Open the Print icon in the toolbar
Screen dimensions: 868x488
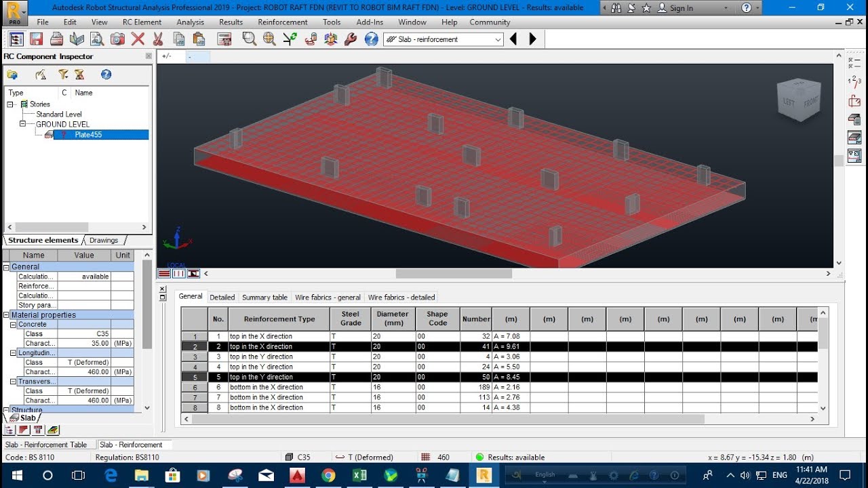coord(56,39)
